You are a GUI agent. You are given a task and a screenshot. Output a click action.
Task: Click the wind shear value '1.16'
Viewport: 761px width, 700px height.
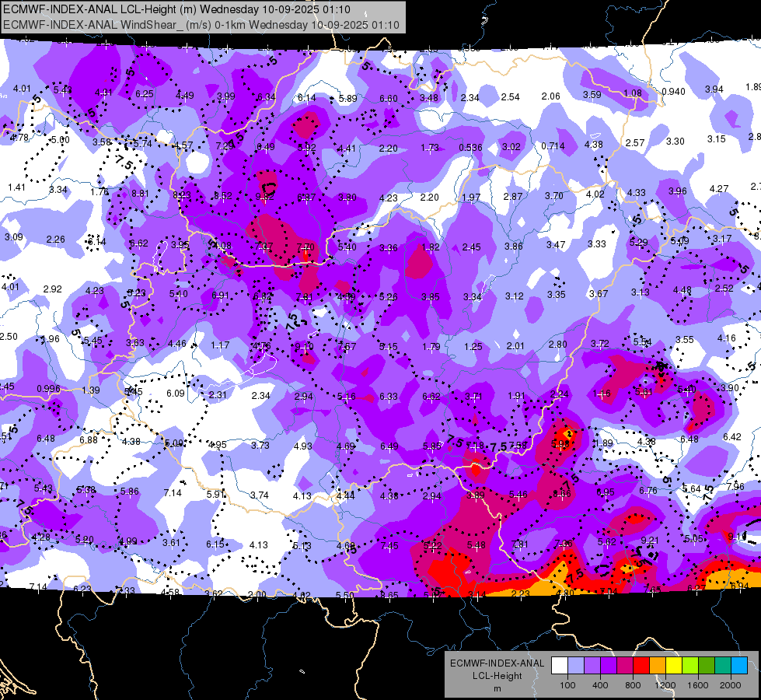[602, 394]
